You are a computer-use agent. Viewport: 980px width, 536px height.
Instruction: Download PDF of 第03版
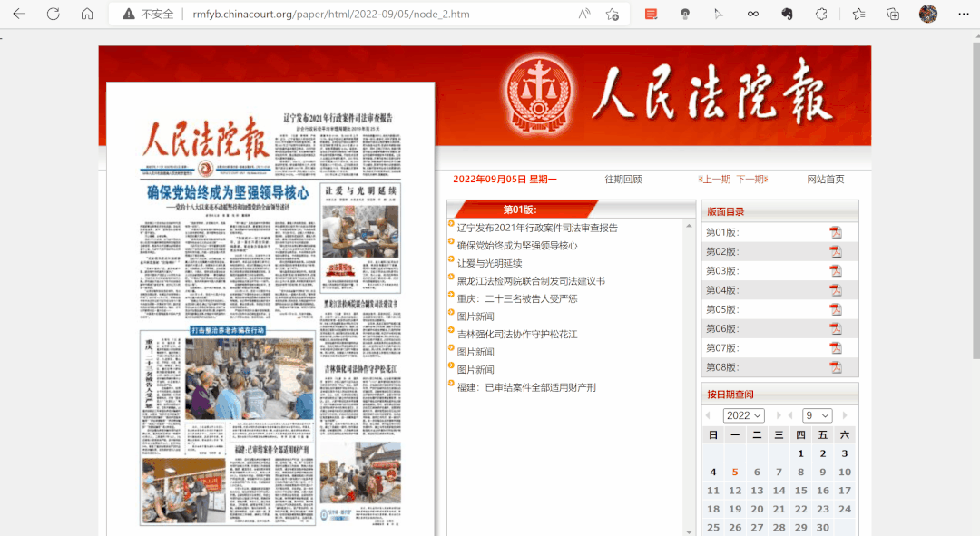[836, 271]
